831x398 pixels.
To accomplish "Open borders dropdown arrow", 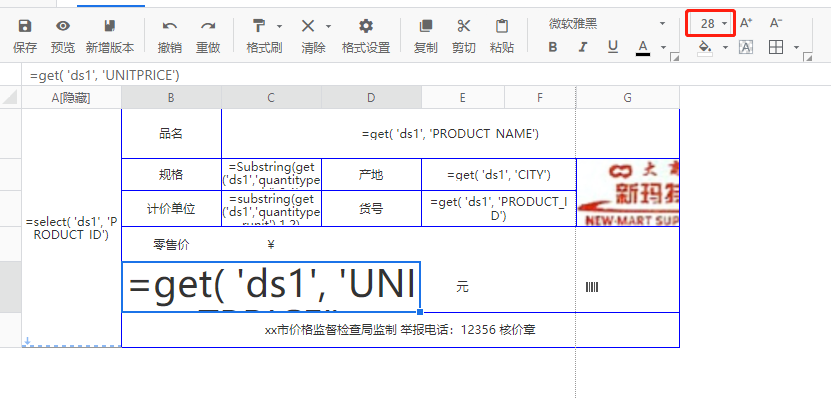I will pyautogui.click(x=796, y=48).
